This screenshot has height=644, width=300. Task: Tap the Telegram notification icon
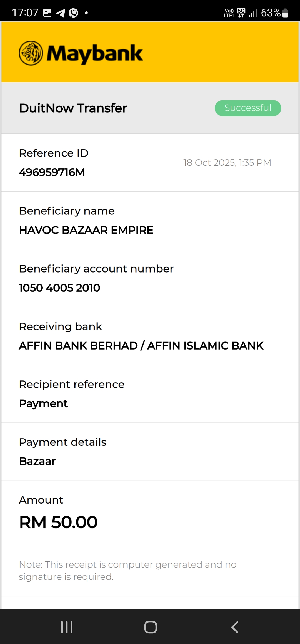click(x=60, y=13)
